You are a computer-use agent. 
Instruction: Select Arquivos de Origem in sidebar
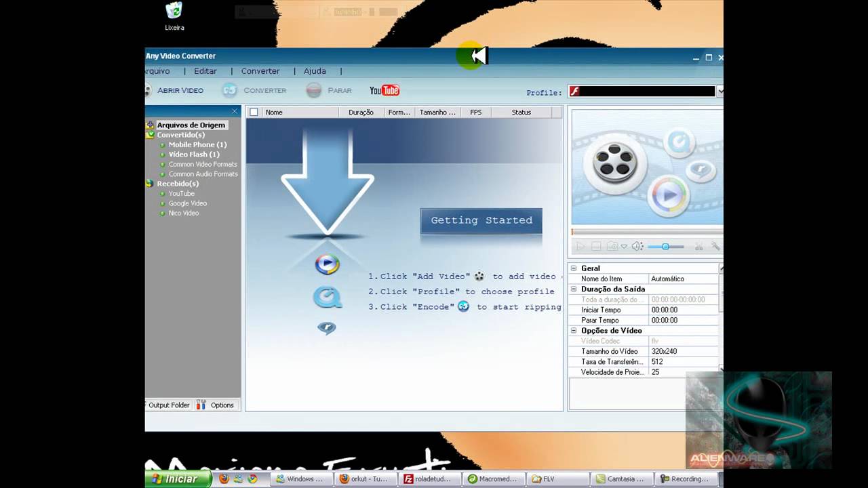click(x=191, y=125)
